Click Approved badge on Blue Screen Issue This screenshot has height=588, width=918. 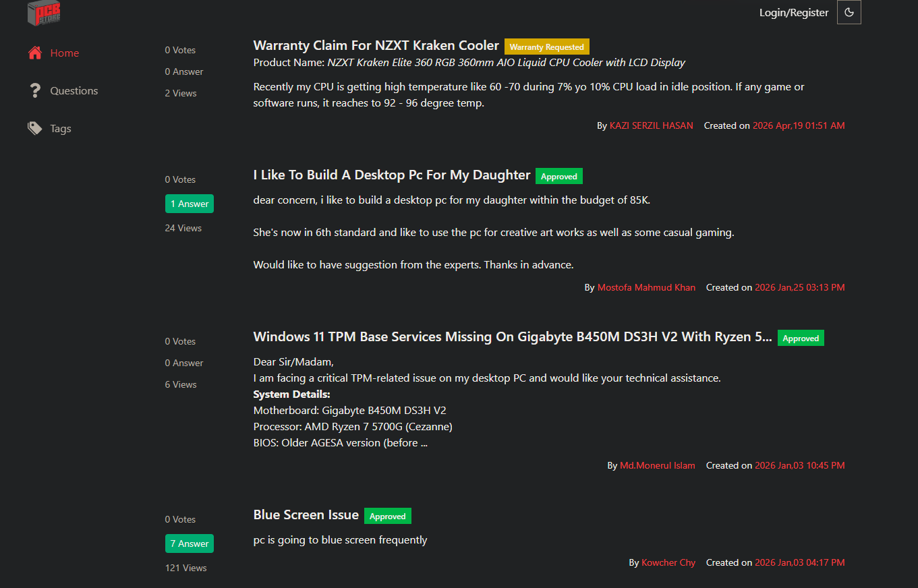[x=388, y=516]
